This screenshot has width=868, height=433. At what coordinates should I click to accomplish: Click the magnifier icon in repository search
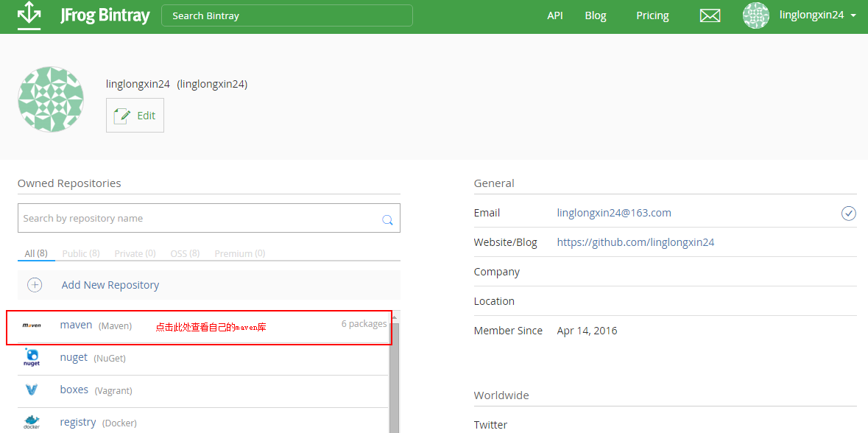click(387, 219)
